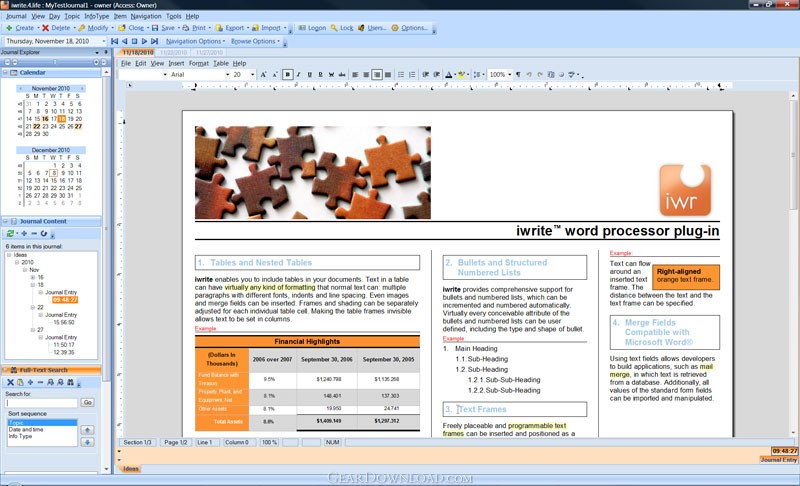The width and height of the screenshot is (800, 486).
Task: Expand the 16 node in journal tree
Action: [33, 277]
